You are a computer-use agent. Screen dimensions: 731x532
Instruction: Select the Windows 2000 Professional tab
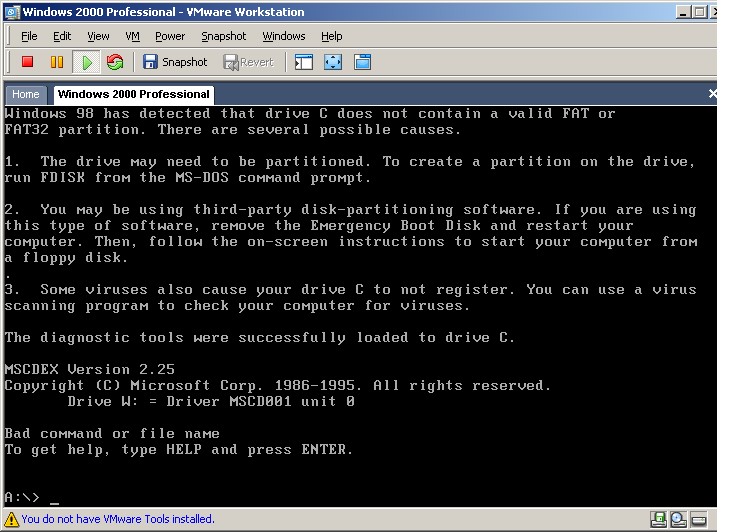[133, 94]
